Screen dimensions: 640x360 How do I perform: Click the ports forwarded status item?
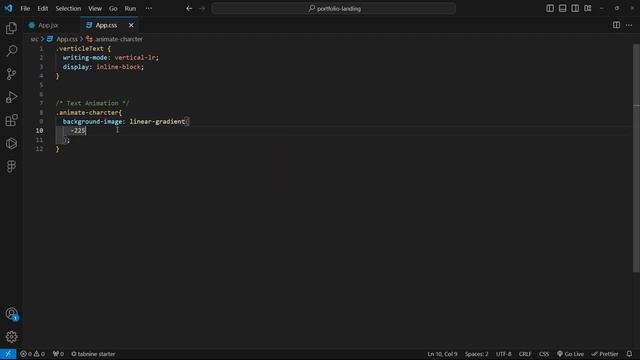click(x=58, y=354)
